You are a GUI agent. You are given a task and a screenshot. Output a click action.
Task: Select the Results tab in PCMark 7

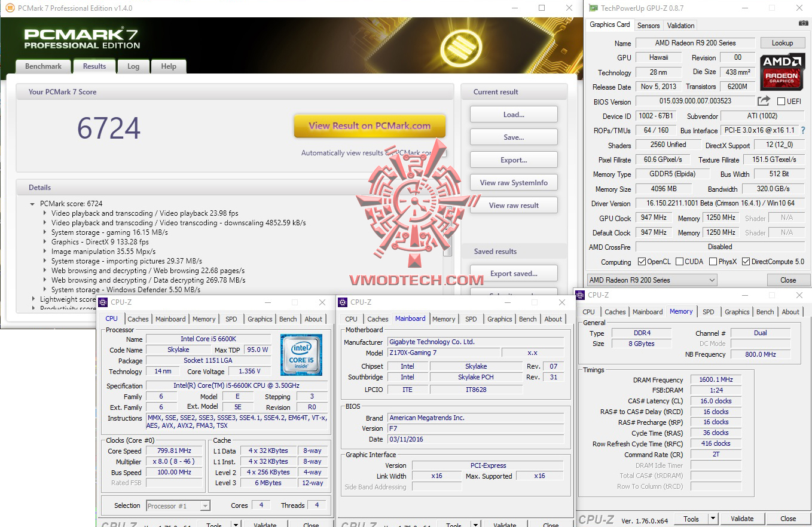tap(94, 66)
